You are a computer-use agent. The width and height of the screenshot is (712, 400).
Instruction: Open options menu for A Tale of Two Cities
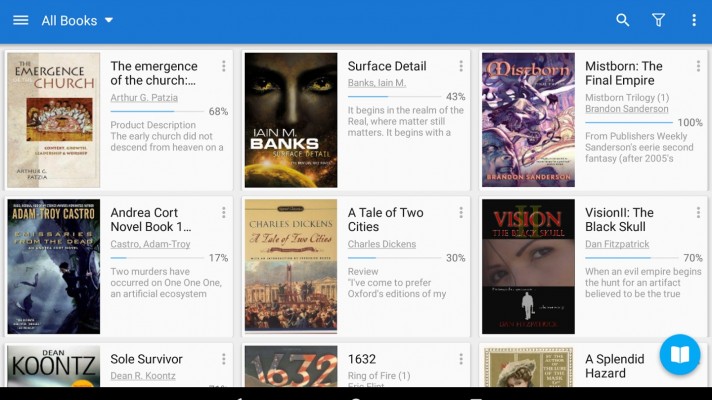click(461, 213)
